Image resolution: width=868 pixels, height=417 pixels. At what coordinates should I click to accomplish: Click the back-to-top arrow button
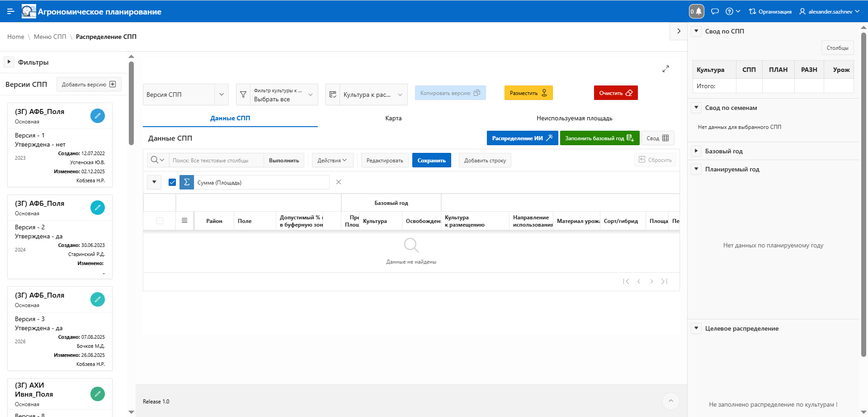(x=671, y=401)
